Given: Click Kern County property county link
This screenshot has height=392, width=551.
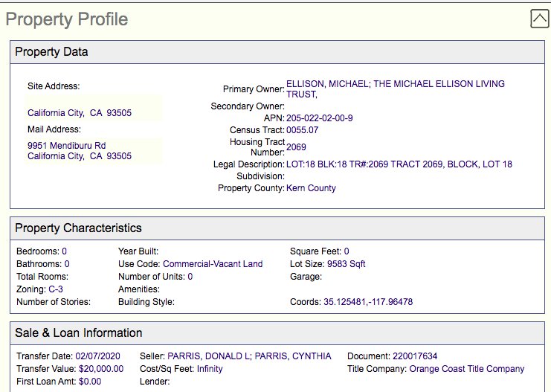Looking at the screenshot, I should pos(311,188).
